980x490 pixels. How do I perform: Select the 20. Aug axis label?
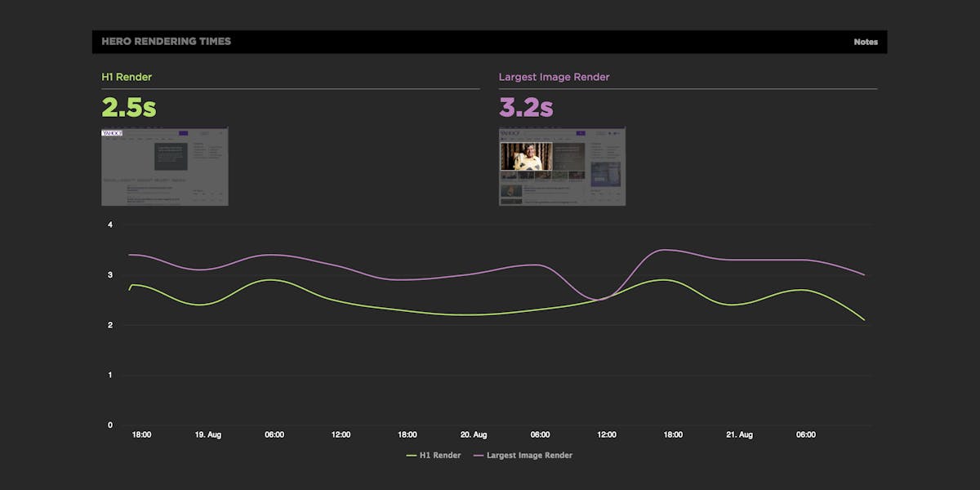point(474,434)
